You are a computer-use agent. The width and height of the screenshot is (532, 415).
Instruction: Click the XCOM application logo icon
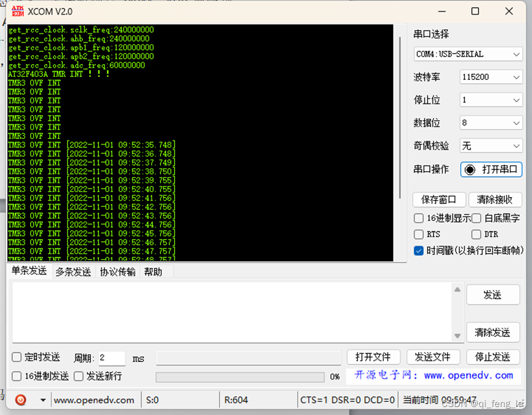coord(17,10)
